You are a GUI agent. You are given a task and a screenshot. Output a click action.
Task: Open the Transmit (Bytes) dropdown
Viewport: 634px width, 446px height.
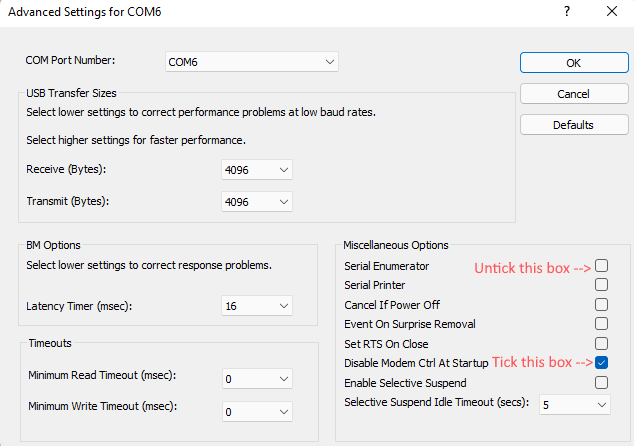257,201
